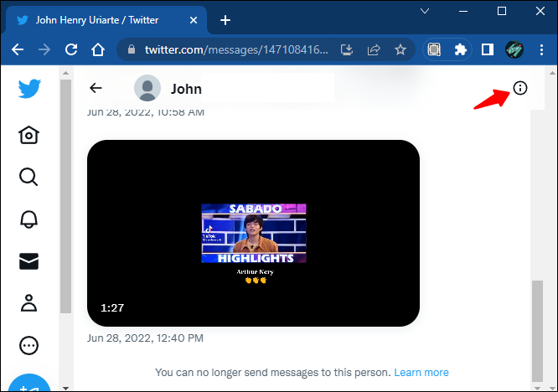Open tab search dropdown chevron

point(425,12)
